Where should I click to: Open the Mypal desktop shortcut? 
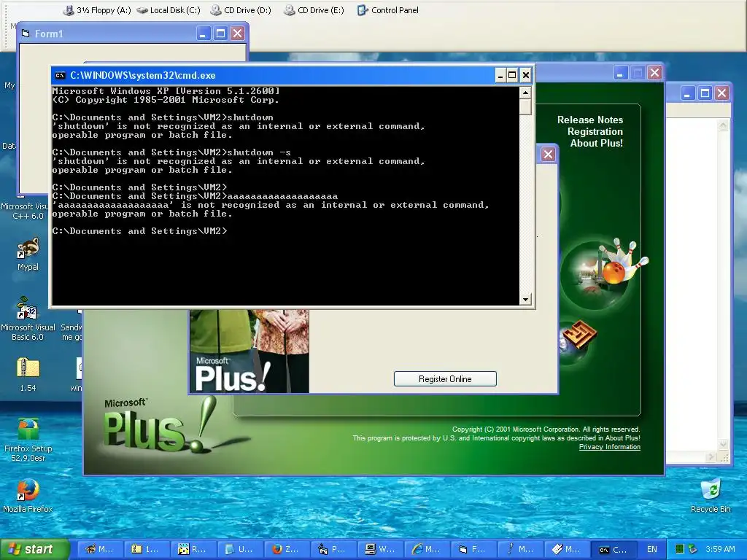(x=28, y=254)
